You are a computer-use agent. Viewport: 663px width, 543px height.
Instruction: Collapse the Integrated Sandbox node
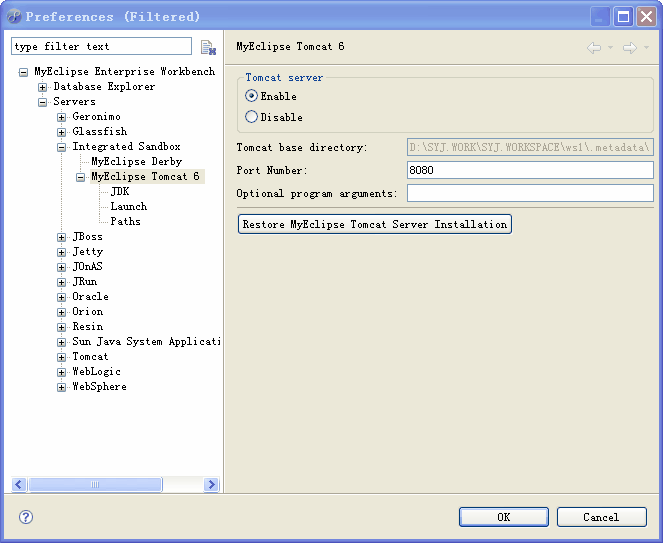click(61, 147)
